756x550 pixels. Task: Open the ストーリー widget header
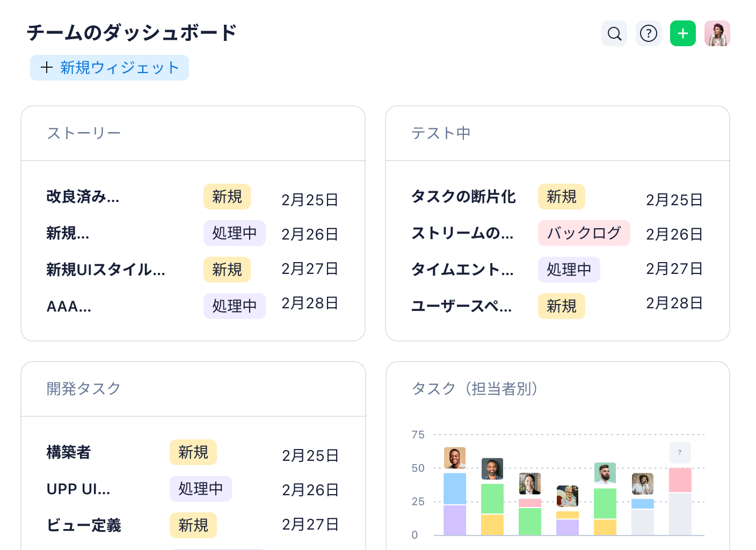[84, 133]
